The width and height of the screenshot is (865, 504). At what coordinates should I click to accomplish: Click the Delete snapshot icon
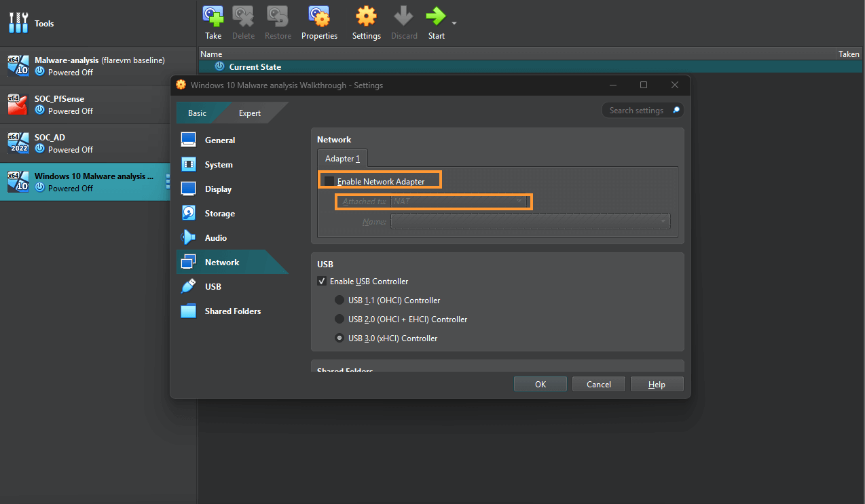[243, 16]
